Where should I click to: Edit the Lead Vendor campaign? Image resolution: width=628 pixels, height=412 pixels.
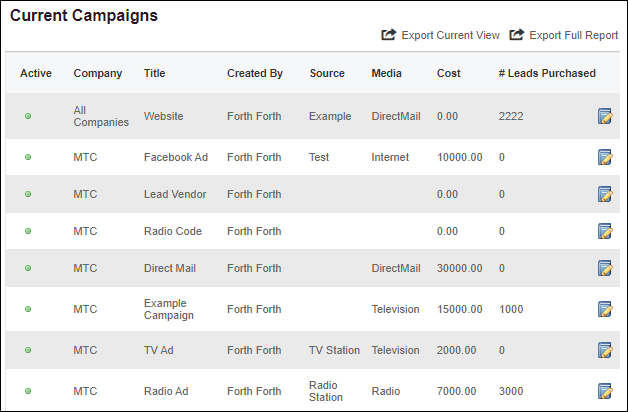(x=604, y=195)
